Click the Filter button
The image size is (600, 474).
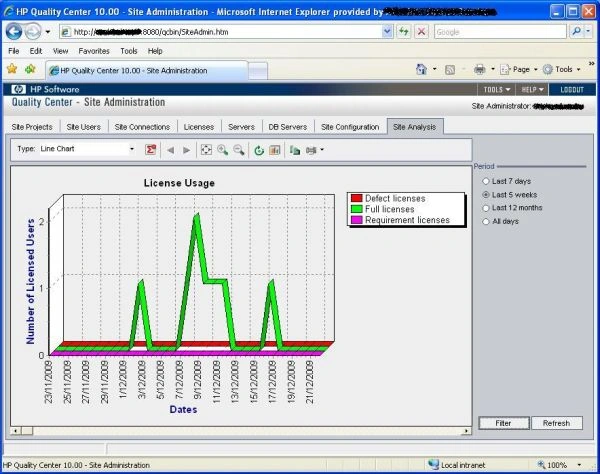(x=504, y=423)
